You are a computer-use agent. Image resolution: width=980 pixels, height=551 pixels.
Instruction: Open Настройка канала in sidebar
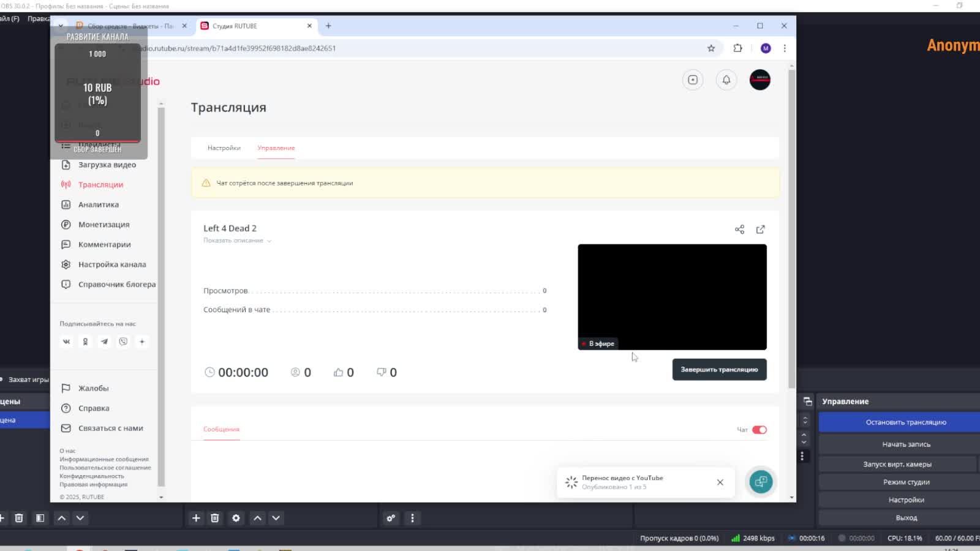(112, 264)
